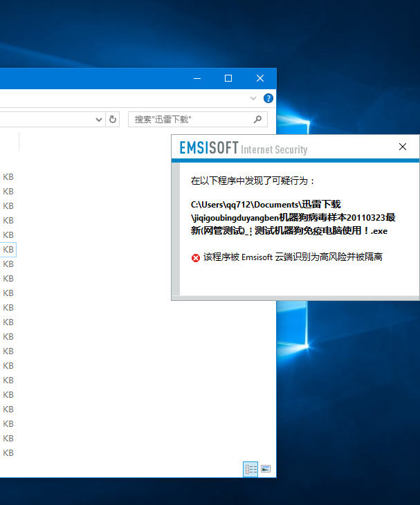Select the highlighted KB file row

[x=8, y=250]
